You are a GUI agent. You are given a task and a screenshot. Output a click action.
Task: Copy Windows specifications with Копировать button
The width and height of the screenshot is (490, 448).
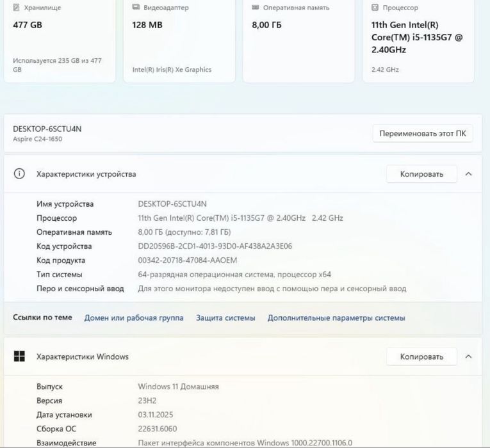tap(421, 356)
